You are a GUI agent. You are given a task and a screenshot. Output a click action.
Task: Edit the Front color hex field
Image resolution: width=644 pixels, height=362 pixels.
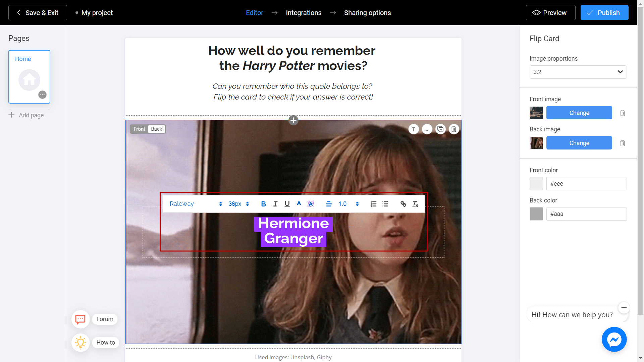(x=586, y=184)
